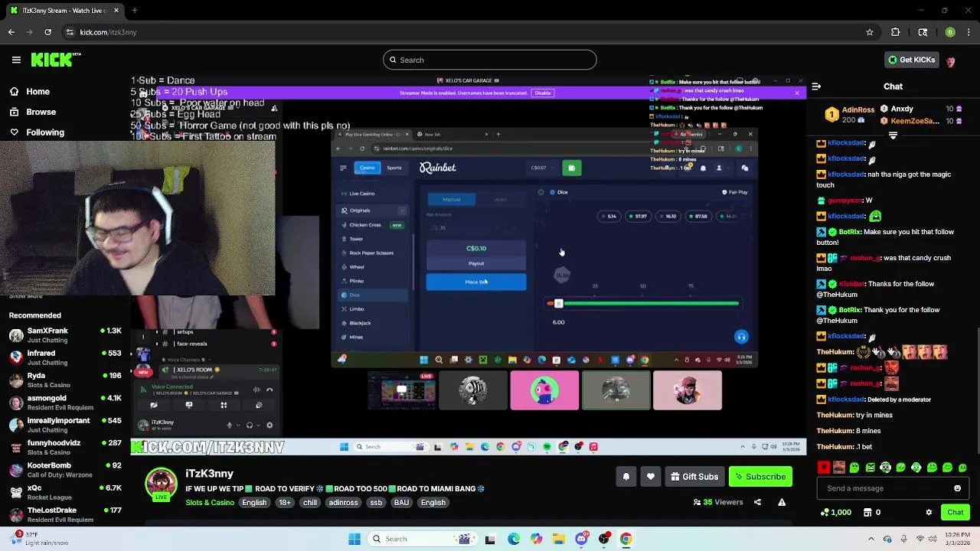Select the chill stream tag

(x=309, y=503)
